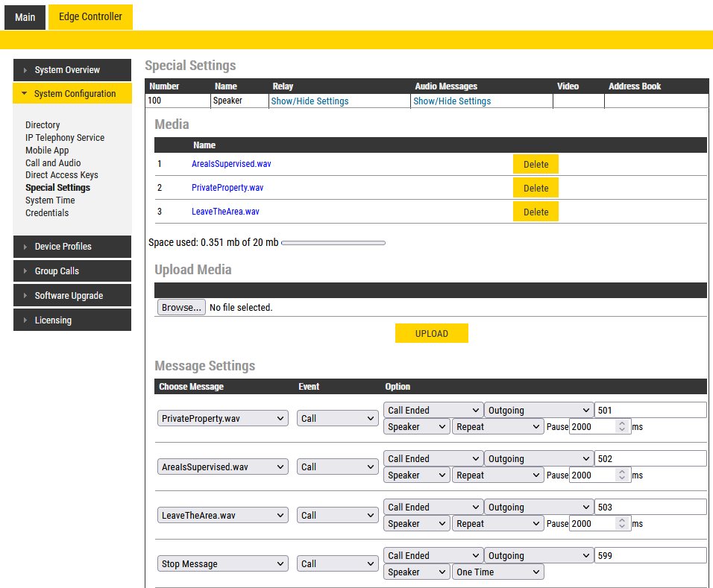Open the PrivateProperty.wav file link
The image size is (713, 588).
227,188
